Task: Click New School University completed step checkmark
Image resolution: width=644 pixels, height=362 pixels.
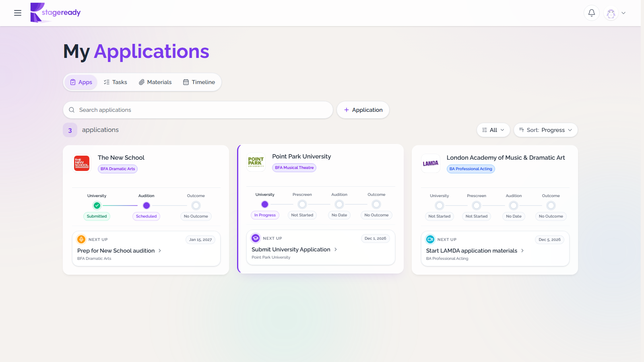Action: (97, 206)
